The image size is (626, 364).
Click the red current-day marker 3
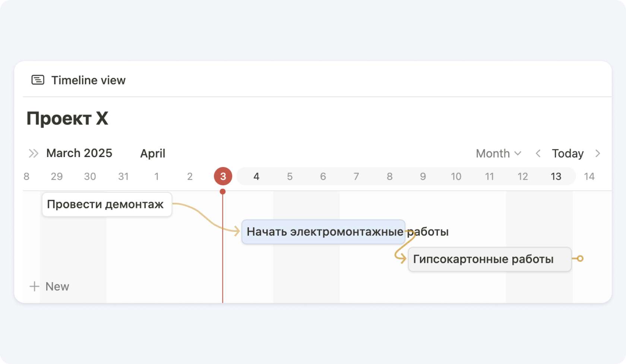[x=223, y=176]
